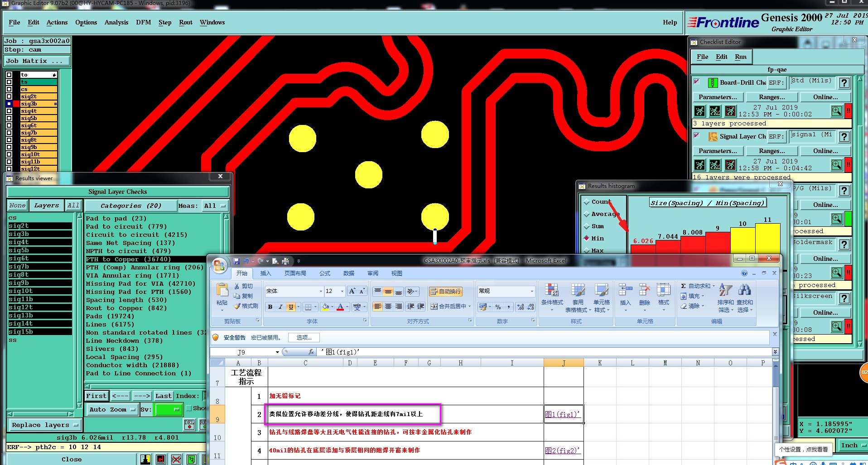Click Excel formula bar input
This screenshot has width=868, height=465.
[545, 352]
